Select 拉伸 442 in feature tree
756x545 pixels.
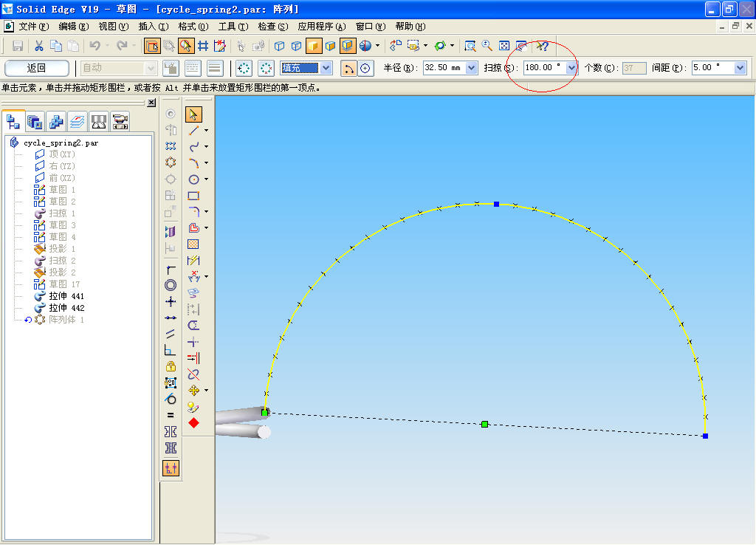pyautogui.click(x=66, y=308)
